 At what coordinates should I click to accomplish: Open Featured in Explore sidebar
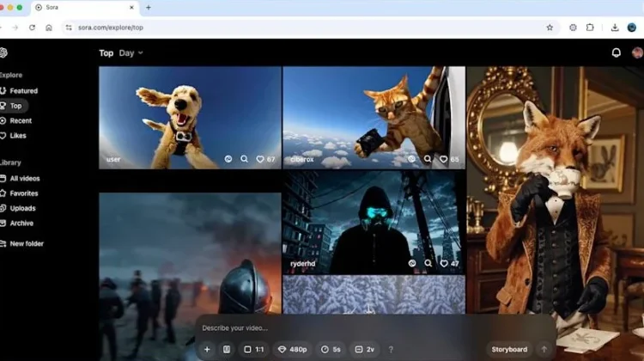[x=19, y=91]
